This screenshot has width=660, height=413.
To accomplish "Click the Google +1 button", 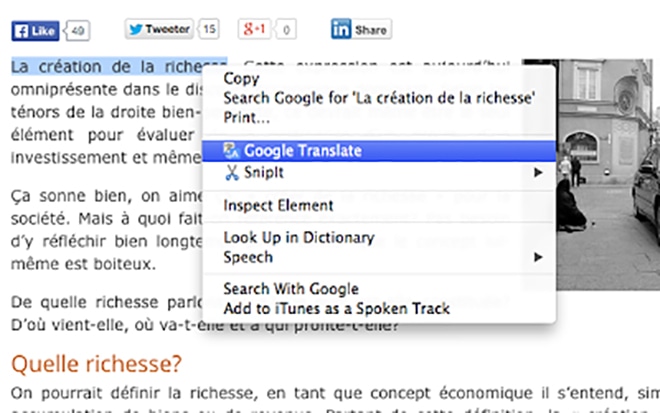I will point(253,30).
